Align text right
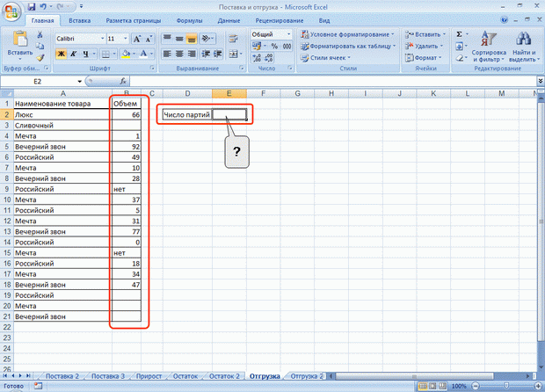 coord(191,54)
